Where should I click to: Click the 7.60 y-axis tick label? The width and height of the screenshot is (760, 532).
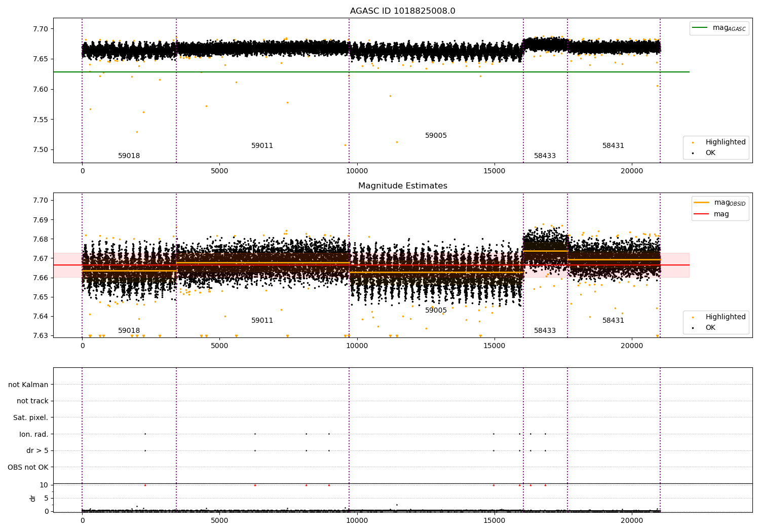pyautogui.click(x=41, y=90)
